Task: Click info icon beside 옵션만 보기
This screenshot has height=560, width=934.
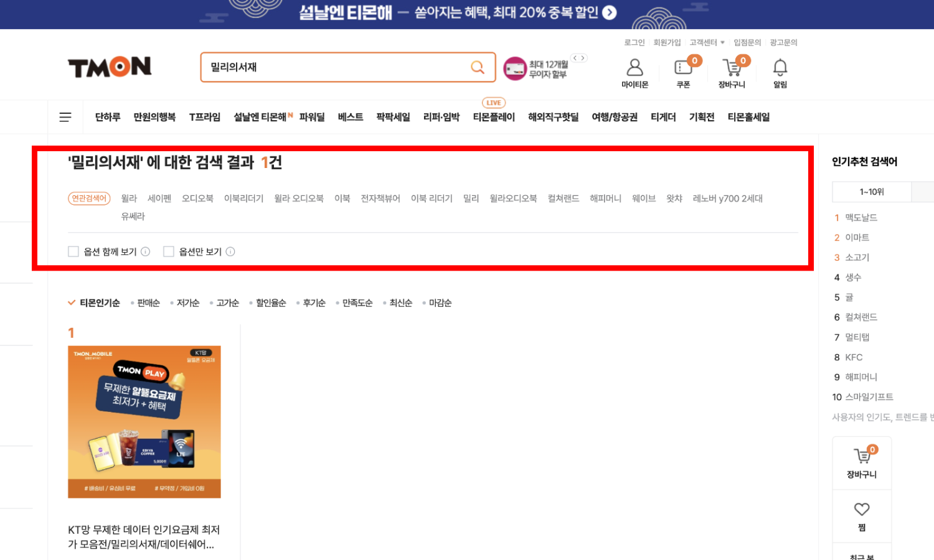Action: tap(230, 251)
